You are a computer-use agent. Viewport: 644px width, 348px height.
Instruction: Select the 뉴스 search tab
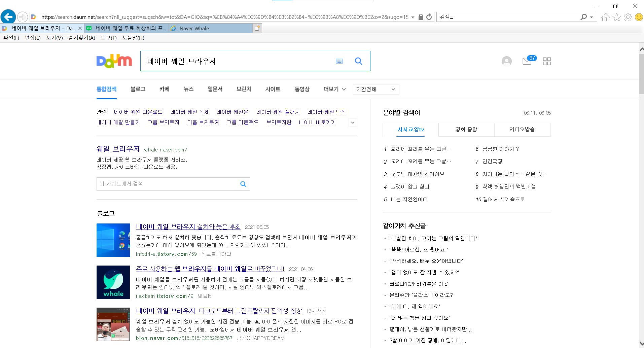click(188, 89)
